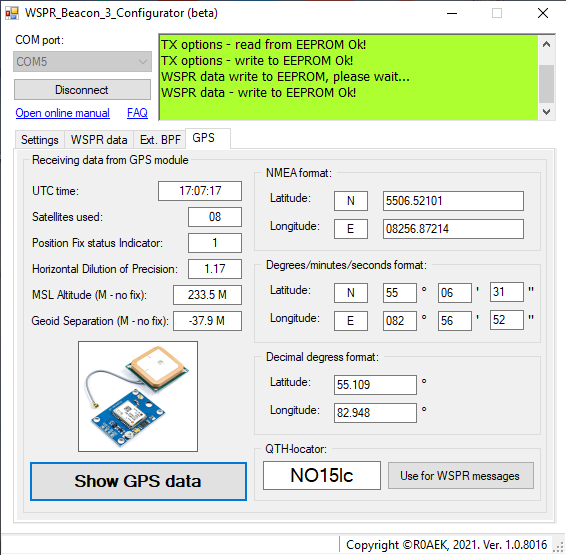Expand the COM port dropdown
This screenshot has height=555, width=566.
tap(82, 62)
